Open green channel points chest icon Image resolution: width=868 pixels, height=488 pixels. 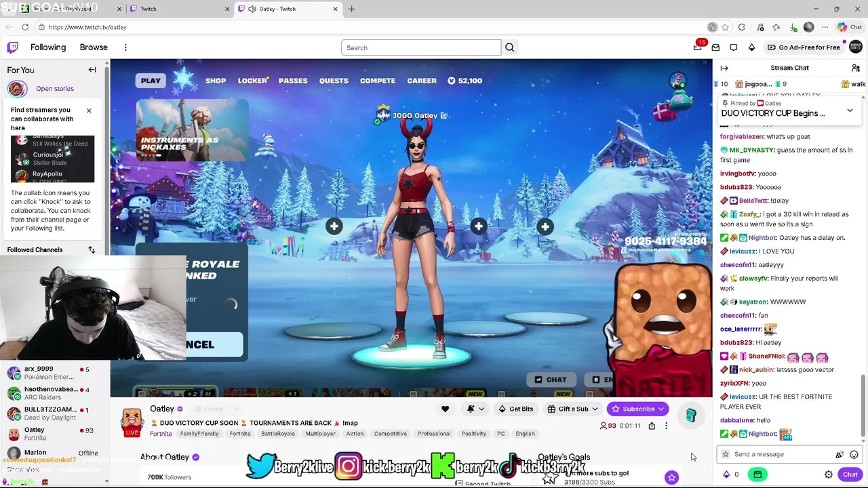pyautogui.click(x=757, y=474)
